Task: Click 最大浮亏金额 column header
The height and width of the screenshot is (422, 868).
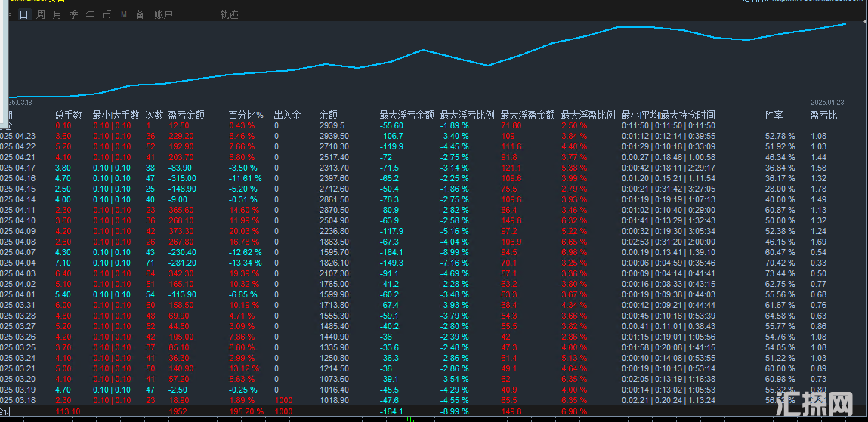Action: pyautogui.click(x=406, y=115)
